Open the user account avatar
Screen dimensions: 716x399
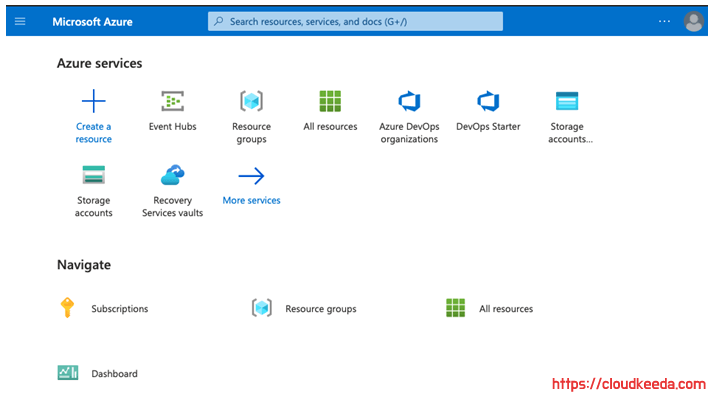(x=693, y=21)
